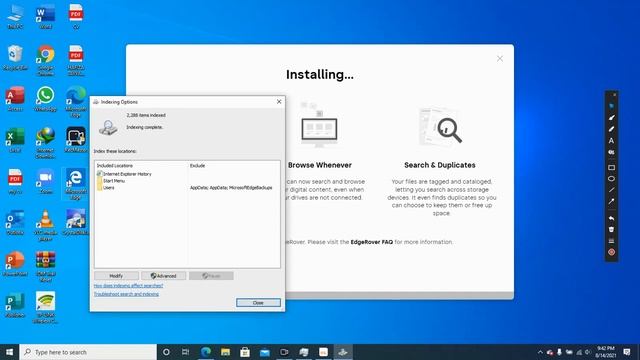Open Advanced indexing settings
This screenshot has height=360, width=640.
(x=164, y=276)
